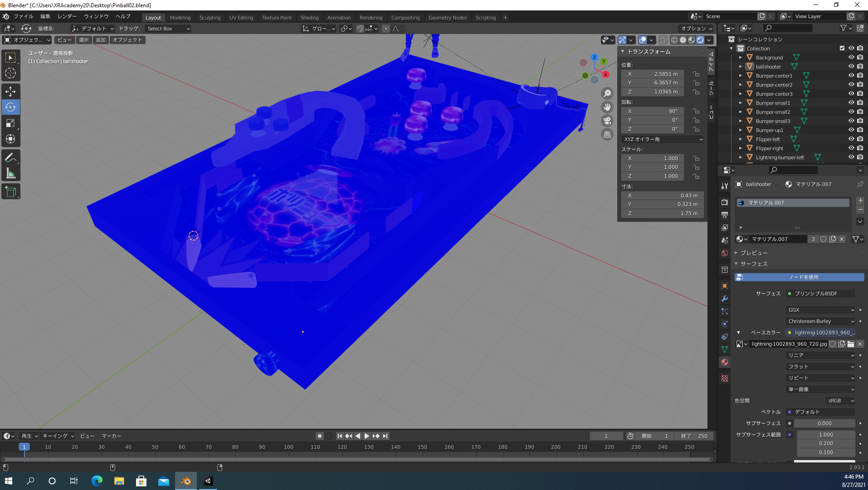
Task: Select the Cursor tool
Action: tap(10, 73)
